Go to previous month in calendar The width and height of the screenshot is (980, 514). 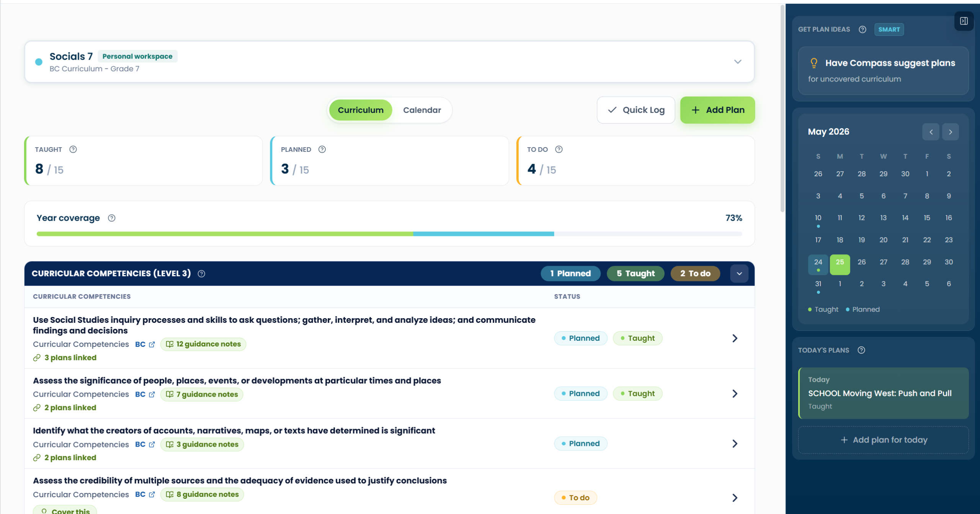931,132
